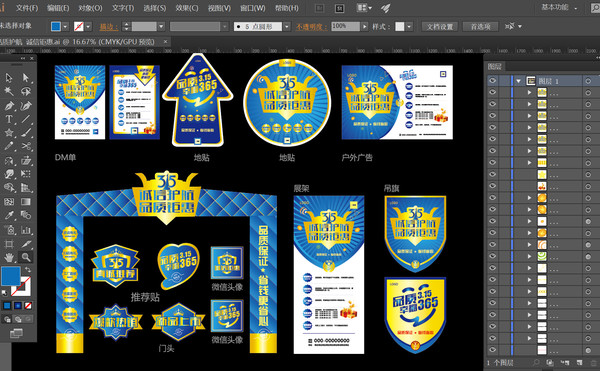This screenshot has width=600, height=371.
Task: Open the 效果(C) menu
Action: click(187, 8)
